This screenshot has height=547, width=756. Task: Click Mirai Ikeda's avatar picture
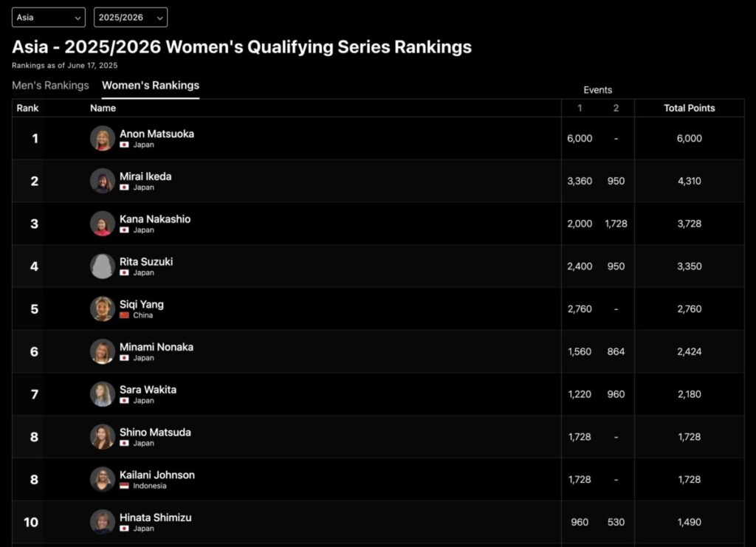102,181
